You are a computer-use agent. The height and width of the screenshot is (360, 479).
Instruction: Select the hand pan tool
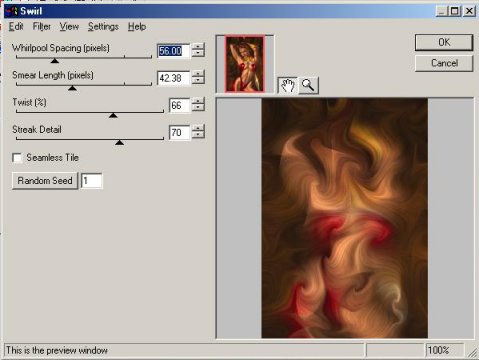[288, 85]
